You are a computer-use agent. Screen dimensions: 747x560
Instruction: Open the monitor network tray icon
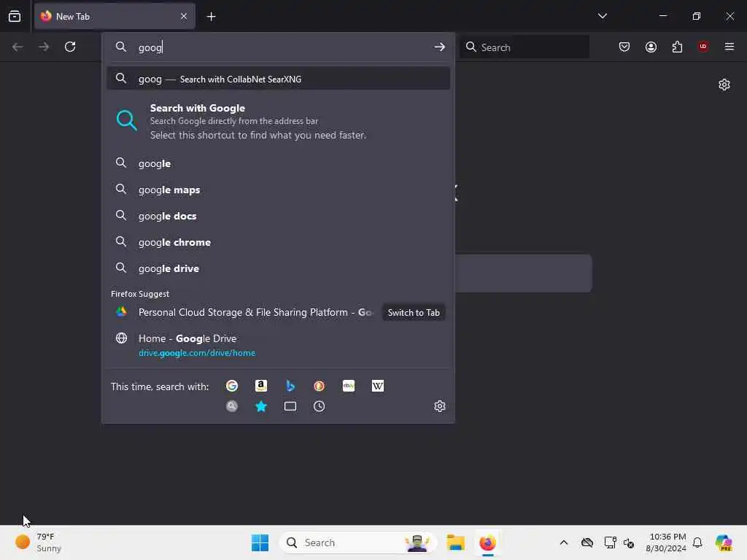(610, 542)
